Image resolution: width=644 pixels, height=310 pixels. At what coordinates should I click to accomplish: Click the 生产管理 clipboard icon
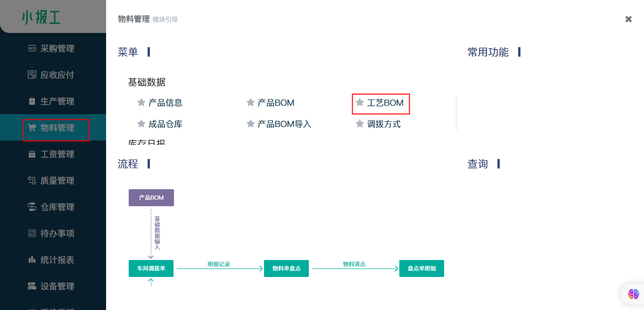[x=32, y=101]
